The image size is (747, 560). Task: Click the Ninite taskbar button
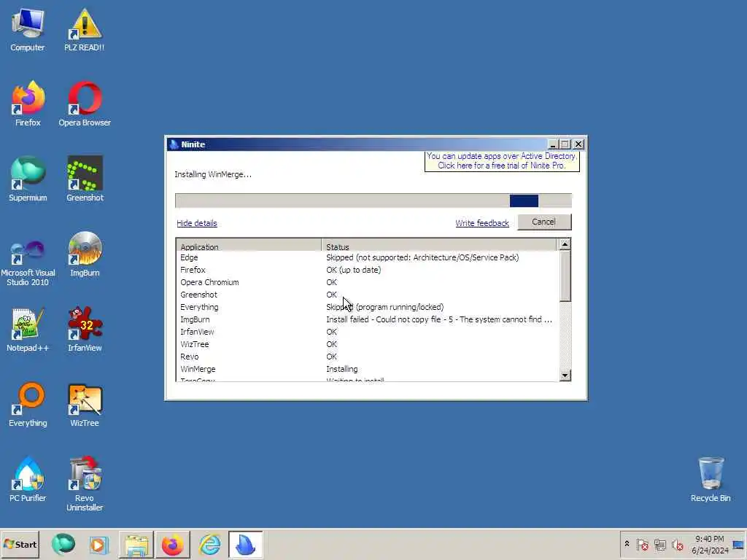(245, 544)
